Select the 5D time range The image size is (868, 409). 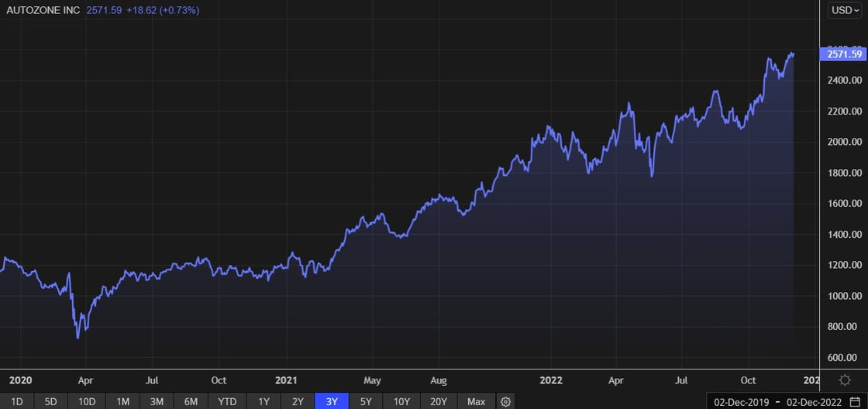pos(51,401)
